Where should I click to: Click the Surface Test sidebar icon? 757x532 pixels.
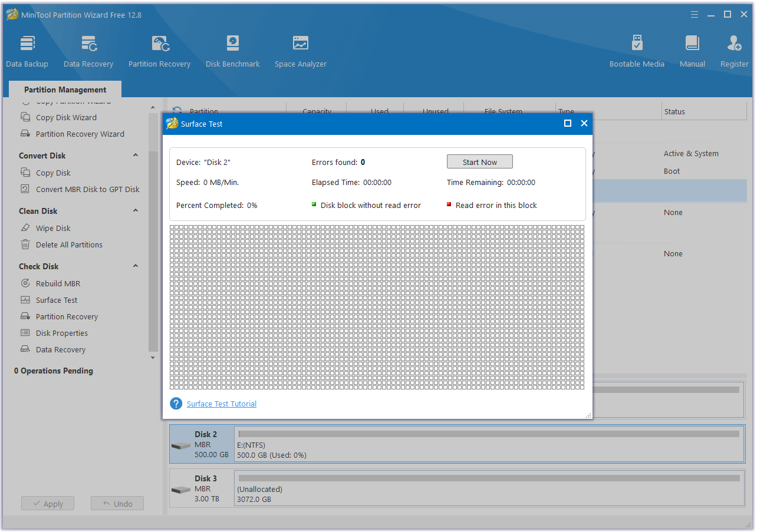point(25,300)
